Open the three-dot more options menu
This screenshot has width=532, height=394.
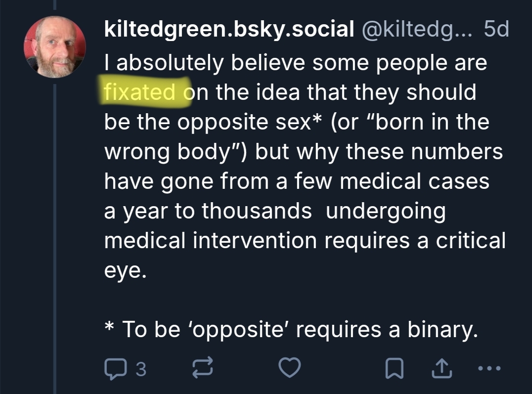489,369
